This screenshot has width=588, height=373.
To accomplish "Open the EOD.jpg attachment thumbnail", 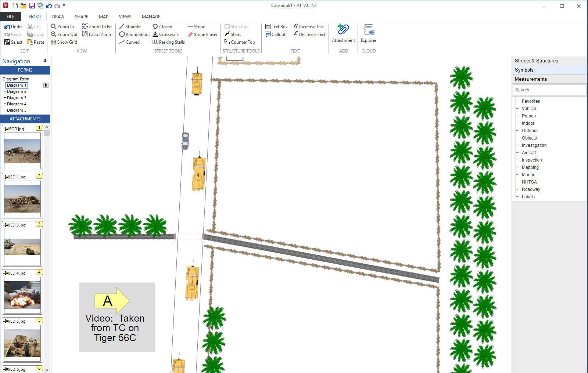I will pos(22,151).
